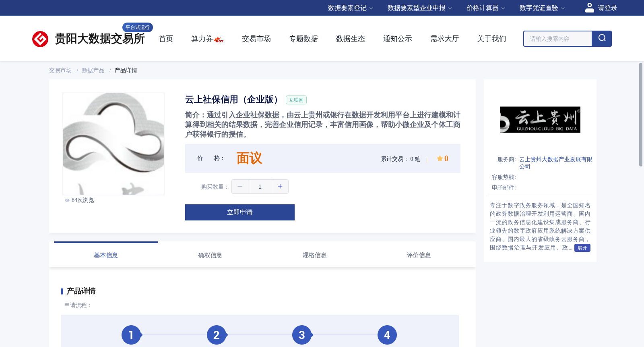The width and height of the screenshot is (644, 347).
Task: Open 交易市场 navigation item
Action: (x=256, y=39)
